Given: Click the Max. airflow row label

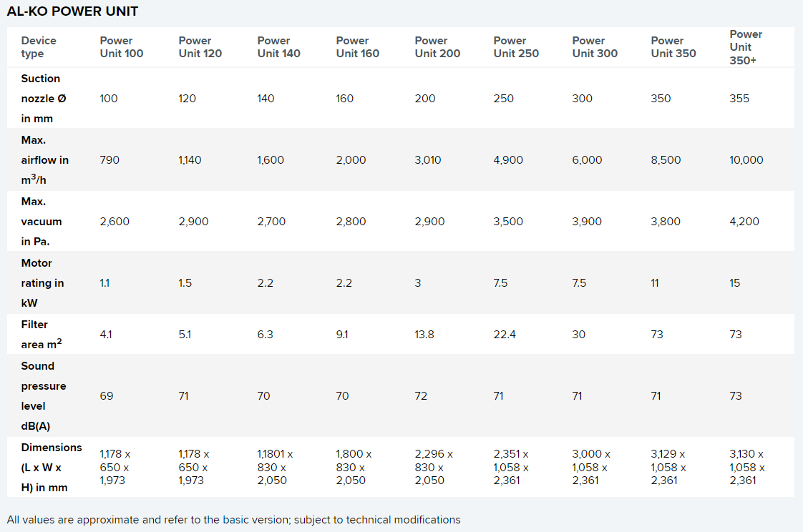Looking at the screenshot, I should pos(45,160).
